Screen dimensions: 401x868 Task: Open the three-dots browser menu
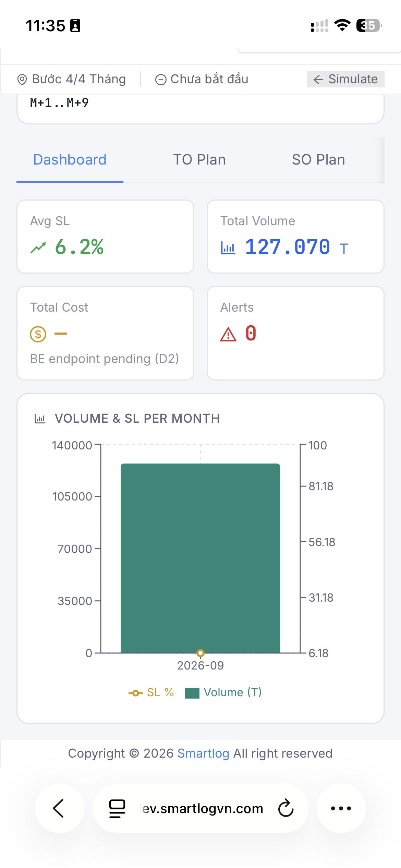point(341,808)
